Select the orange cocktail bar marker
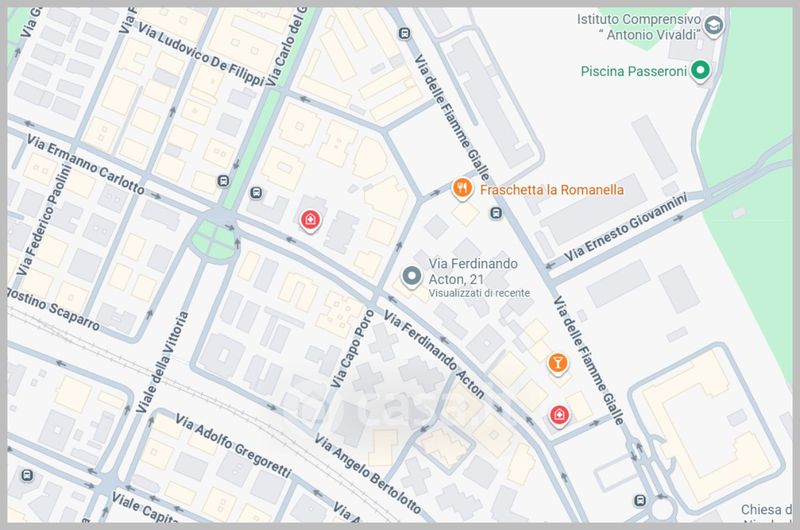The height and width of the screenshot is (530, 800). [x=558, y=364]
